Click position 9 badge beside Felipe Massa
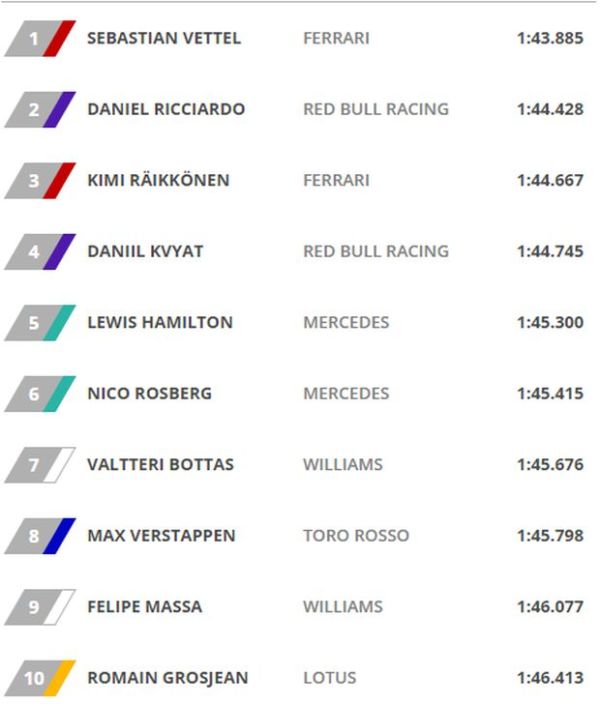 coord(38,607)
